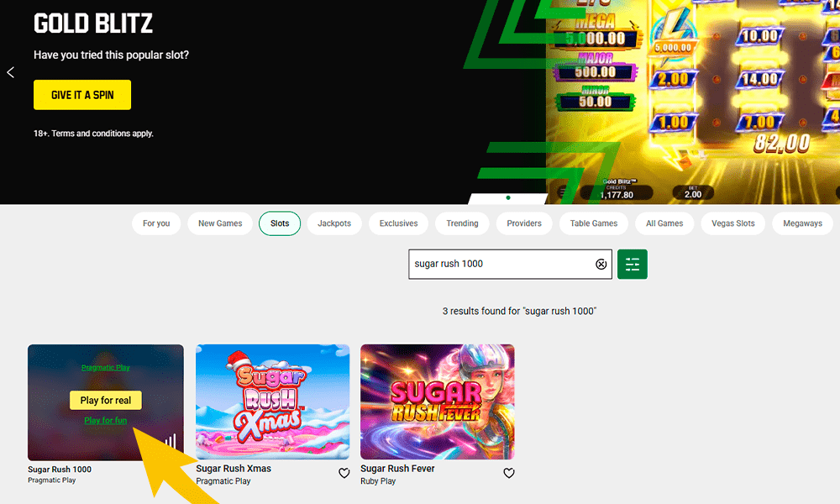Switch to Table Games

pyautogui.click(x=594, y=223)
